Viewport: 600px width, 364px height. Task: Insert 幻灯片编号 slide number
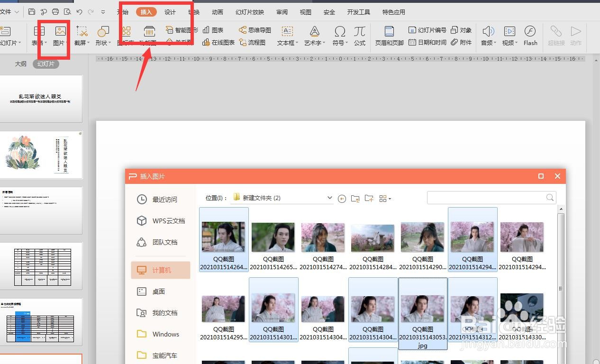(x=427, y=30)
